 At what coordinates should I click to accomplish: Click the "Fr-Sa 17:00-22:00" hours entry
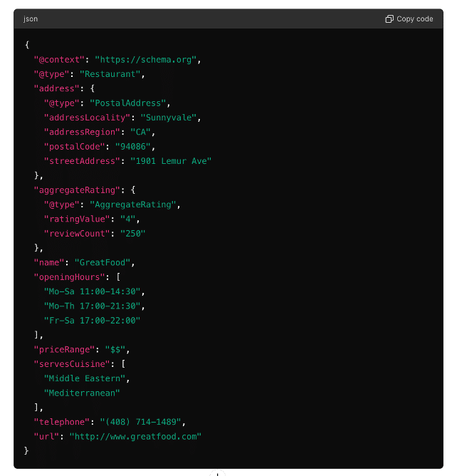pyautogui.click(x=93, y=321)
